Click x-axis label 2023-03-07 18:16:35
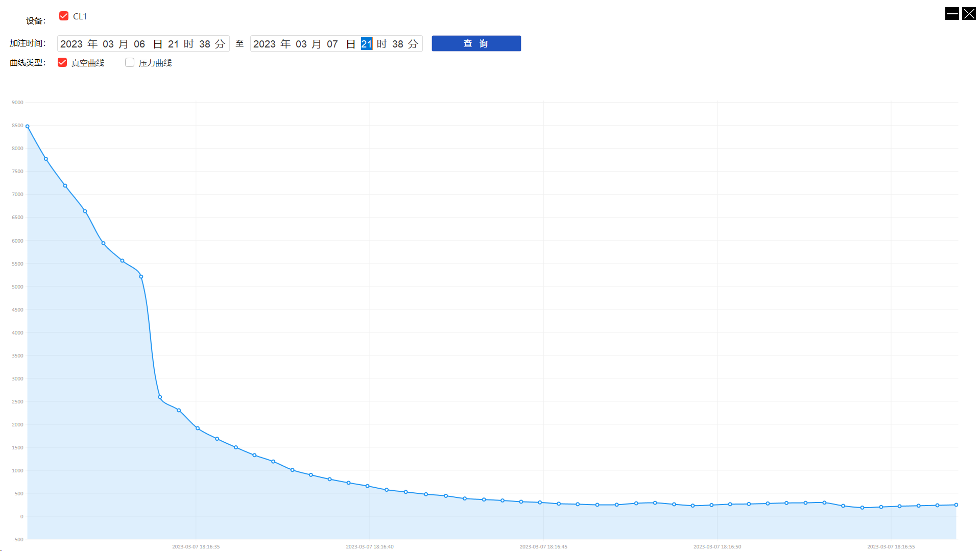This screenshot has height=551, width=980. (196, 546)
